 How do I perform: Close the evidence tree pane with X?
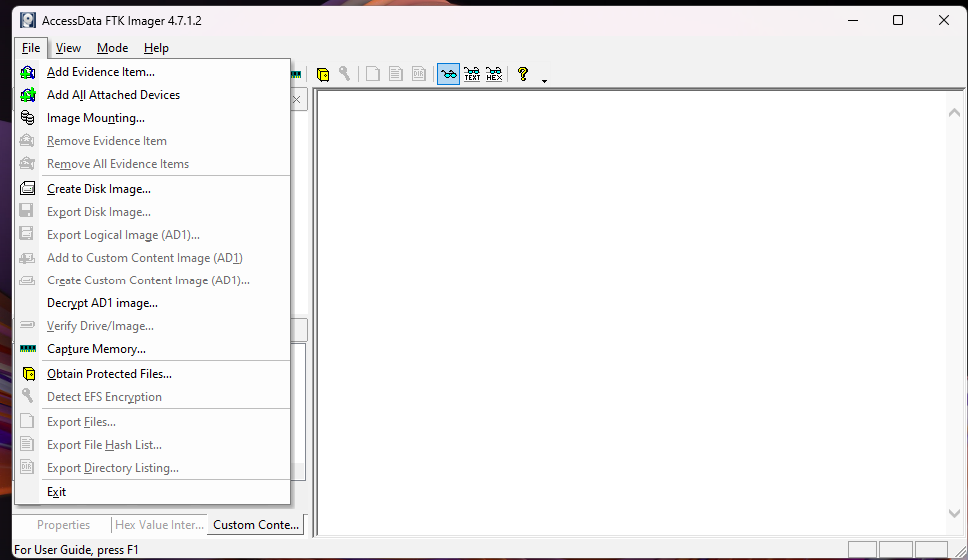pos(298,99)
